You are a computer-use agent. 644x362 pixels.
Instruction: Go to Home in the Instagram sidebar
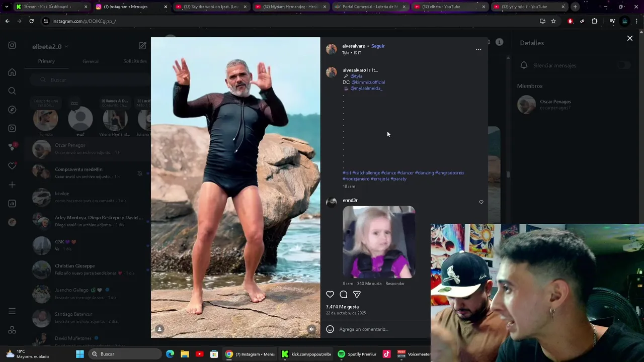point(12,72)
